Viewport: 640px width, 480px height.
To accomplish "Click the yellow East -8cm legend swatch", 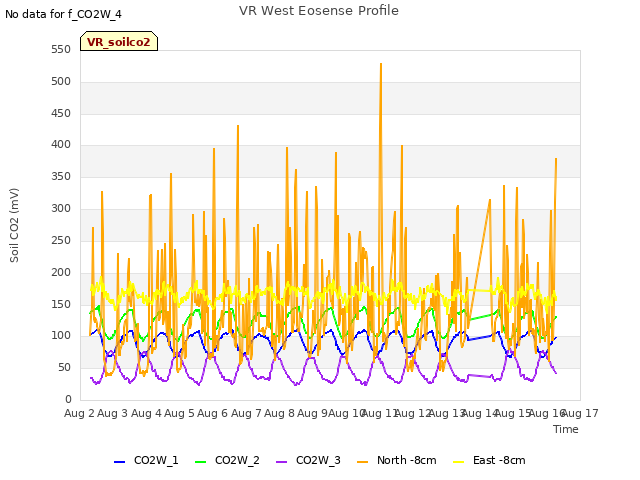I will point(459,462).
